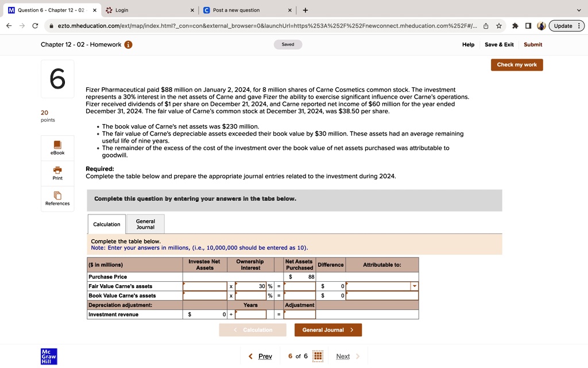This screenshot has height=368, width=588.
Task: Open the question grid navigator icon
Action: click(x=318, y=356)
